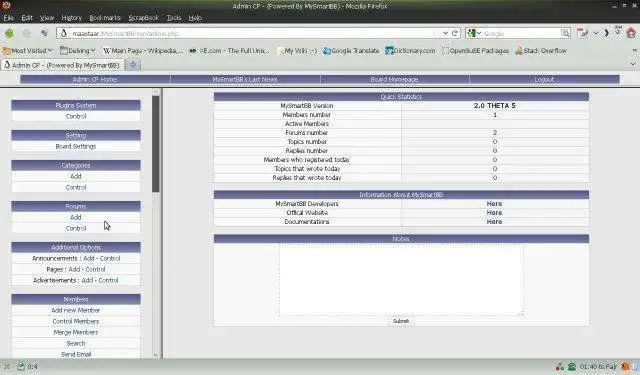Click Here link for Offical Website

click(x=494, y=213)
